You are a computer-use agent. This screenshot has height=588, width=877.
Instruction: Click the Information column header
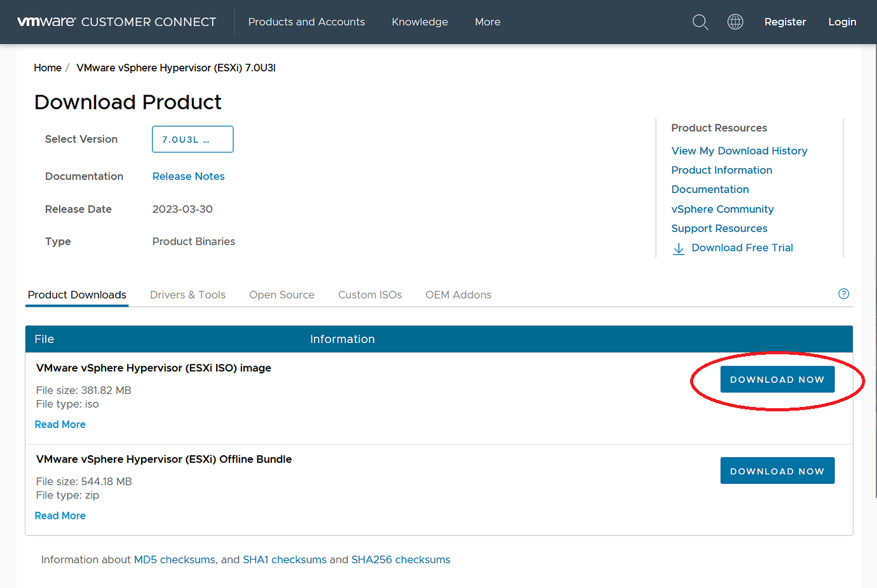343,339
